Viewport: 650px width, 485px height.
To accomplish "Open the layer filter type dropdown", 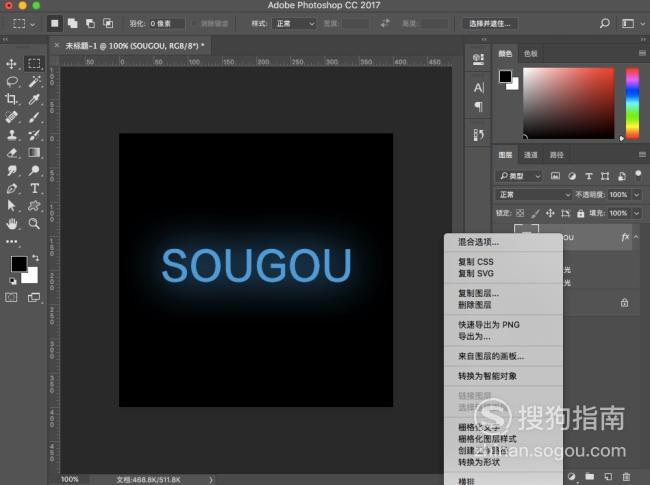I will tap(519, 176).
